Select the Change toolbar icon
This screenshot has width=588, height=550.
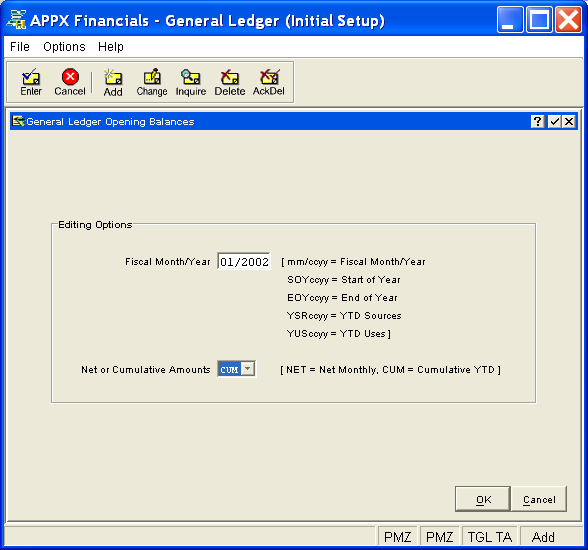(152, 82)
